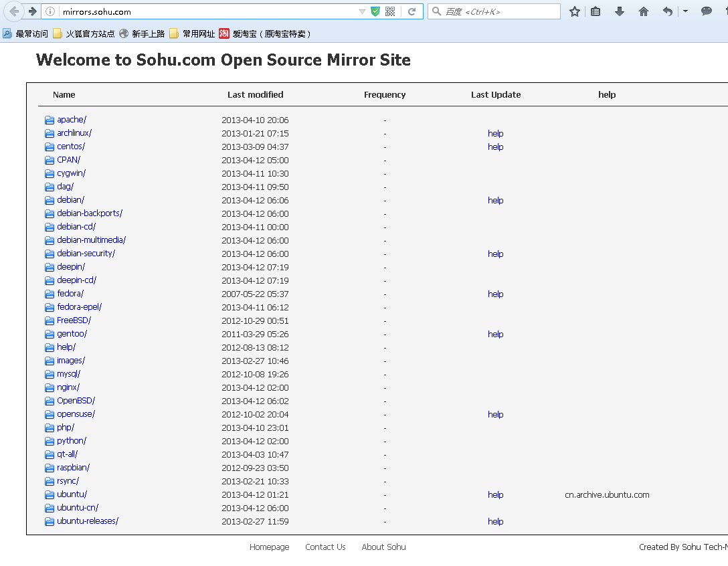Screen dimensions: 728x566
Task: Open the FreeBSD/ directory
Action: [x=74, y=321]
